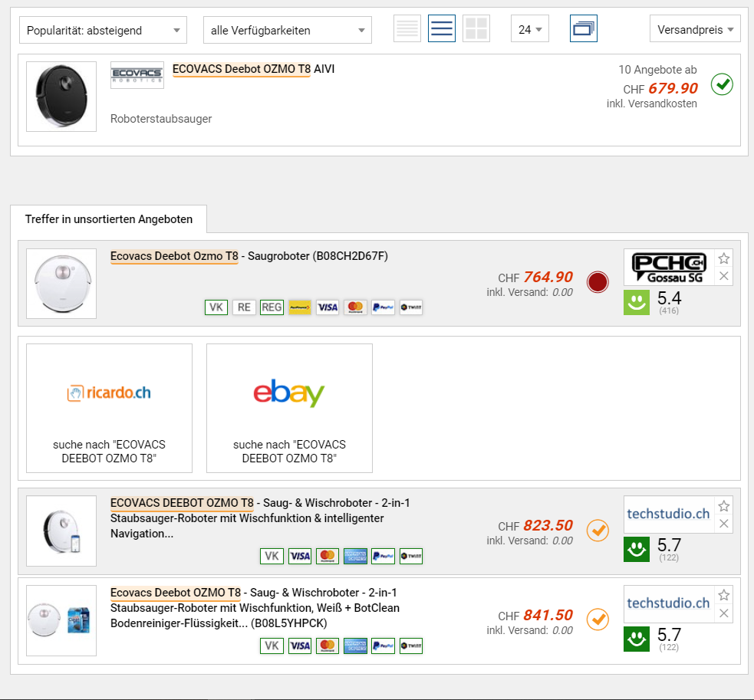Open the Popularität: absteigend sort dropdown

[x=103, y=31]
